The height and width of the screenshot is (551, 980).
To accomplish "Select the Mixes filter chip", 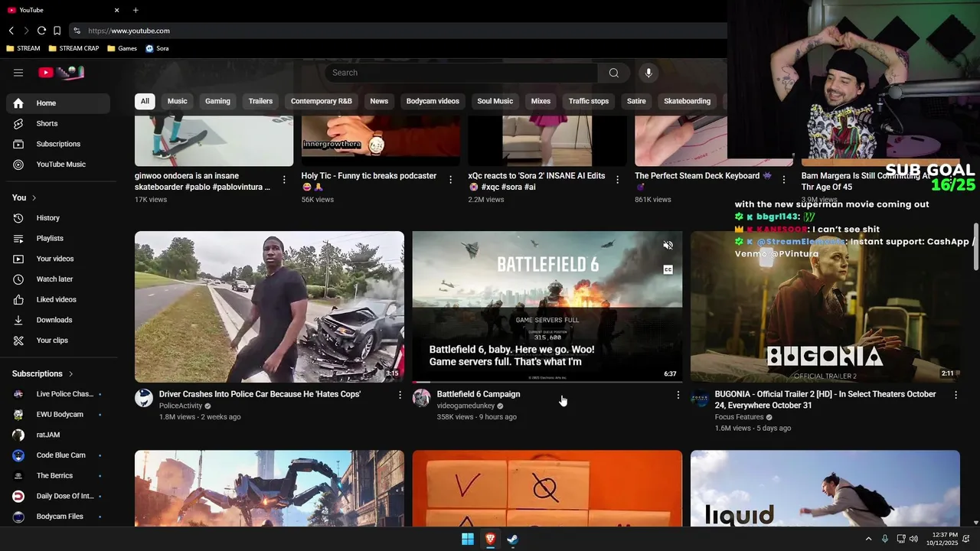I will click(541, 101).
